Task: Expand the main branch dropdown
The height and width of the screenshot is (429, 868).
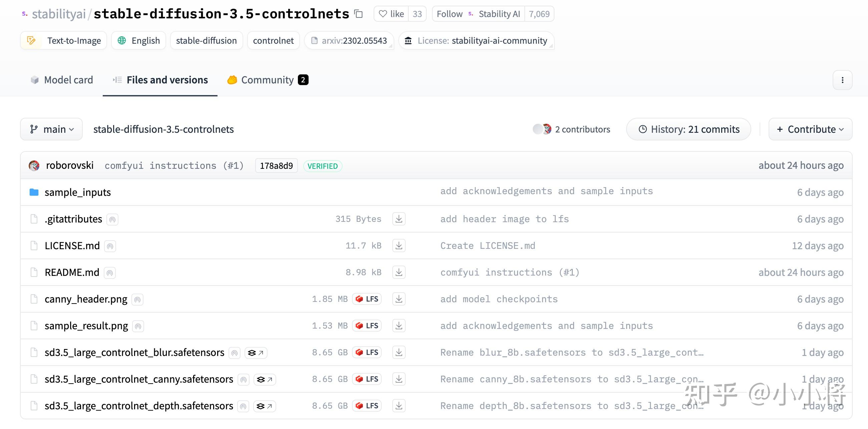Action: 52,129
